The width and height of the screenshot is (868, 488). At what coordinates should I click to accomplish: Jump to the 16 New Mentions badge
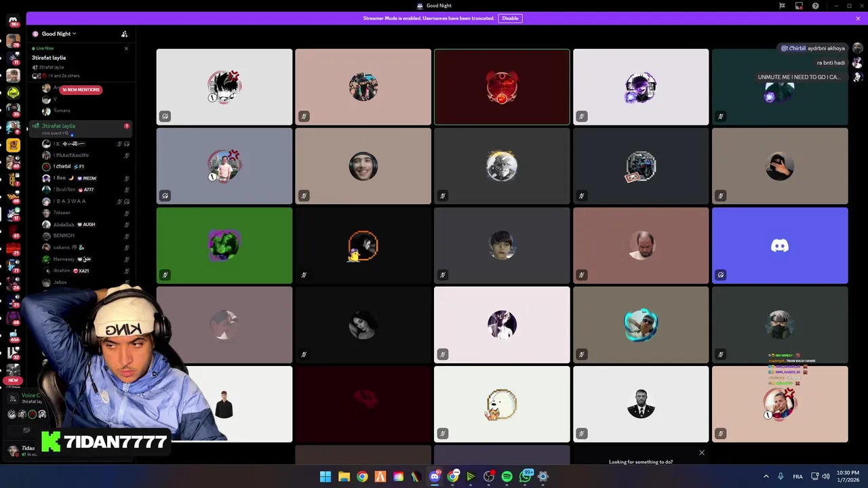pos(81,89)
